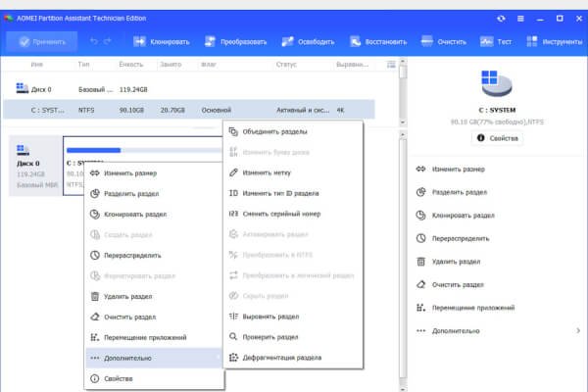Choose Изменить размер in context menu
This screenshot has height=392, width=588.
[155, 172]
